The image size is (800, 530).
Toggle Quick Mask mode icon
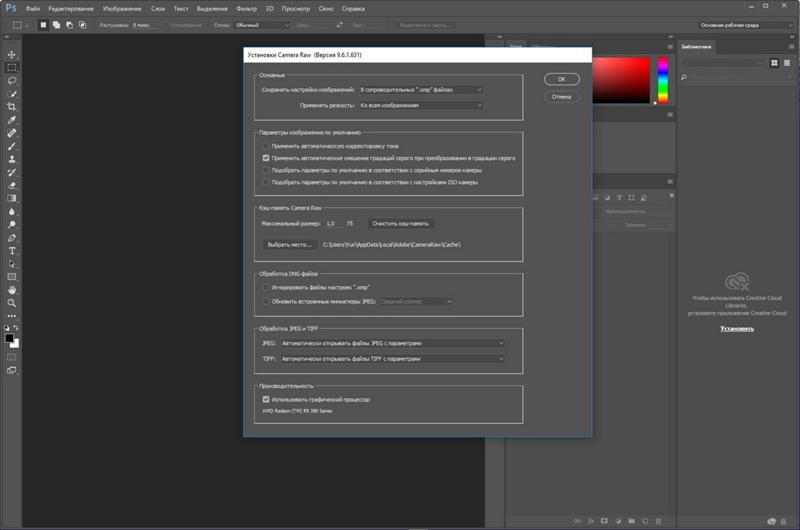point(12,357)
